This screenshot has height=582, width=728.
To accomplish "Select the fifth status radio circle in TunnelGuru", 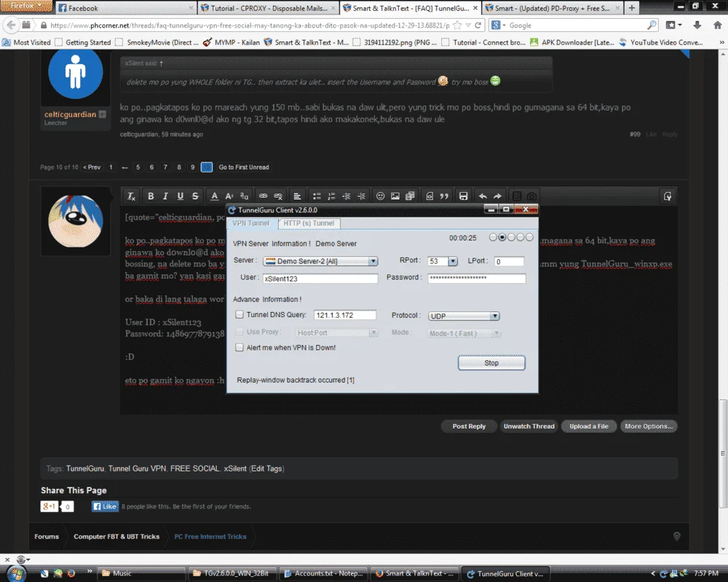I will pos(529,237).
